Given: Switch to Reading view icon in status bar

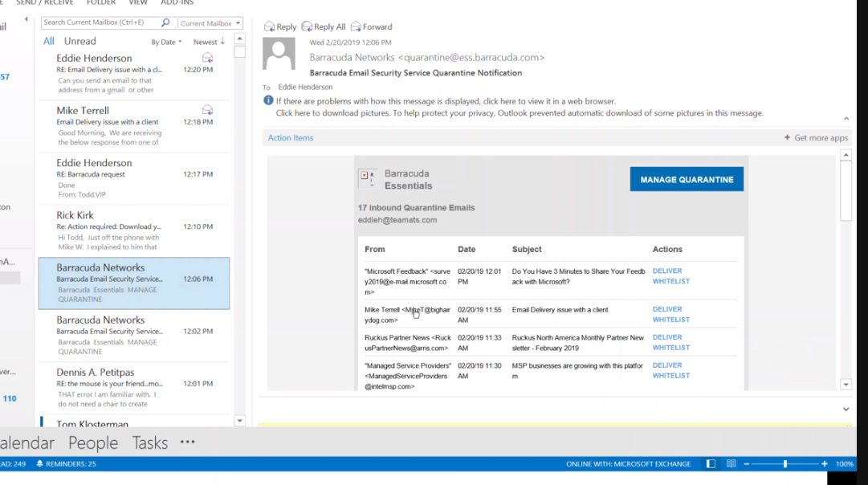Looking at the screenshot, I should 731,464.
